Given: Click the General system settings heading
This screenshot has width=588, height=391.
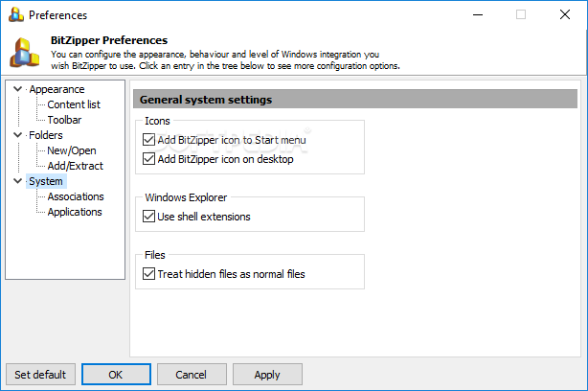Looking at the screenshot, I should 206,100.
